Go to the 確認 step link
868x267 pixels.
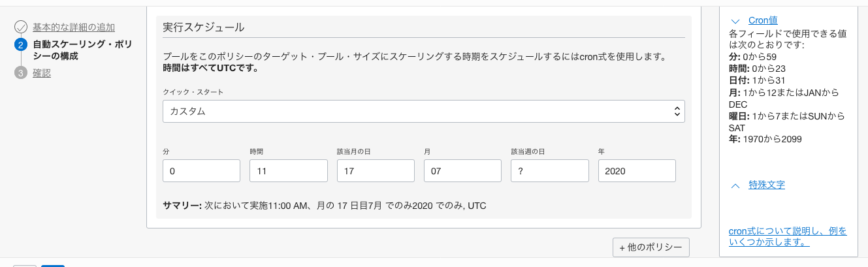click(42, 73)
